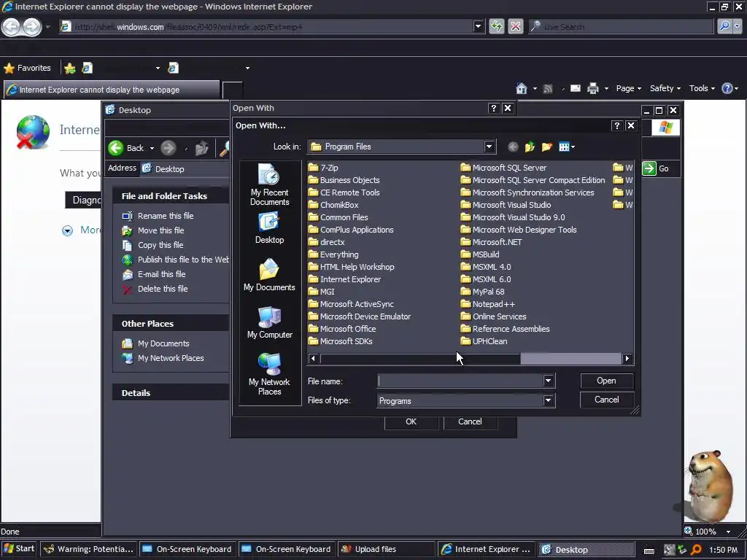Select the Internet Explorer folder
Screen dimensions: 747x560
pyautogui.click(x=345, y=279)
